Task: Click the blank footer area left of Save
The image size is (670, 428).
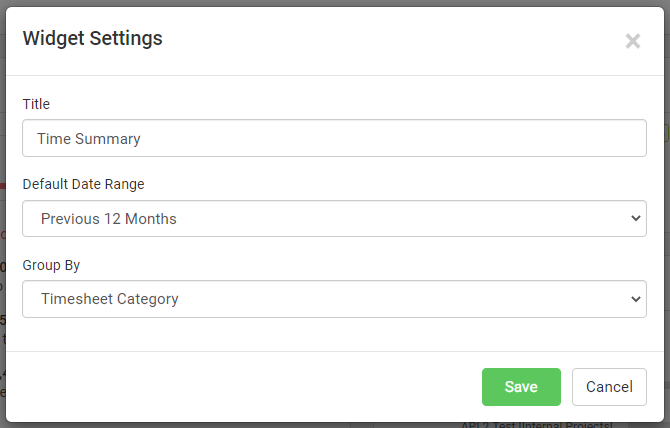Action: click(250, 387)
